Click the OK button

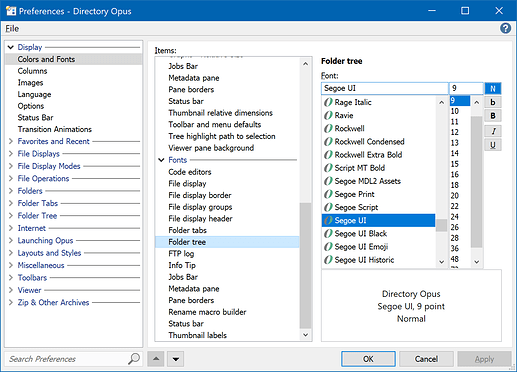pyautogui.click(x=368, y=359)
